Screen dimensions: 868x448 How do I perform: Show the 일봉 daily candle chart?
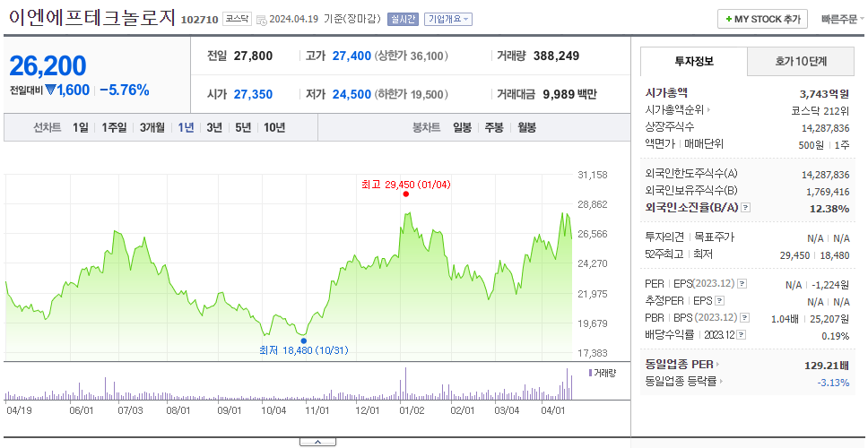tap(462, 128)
